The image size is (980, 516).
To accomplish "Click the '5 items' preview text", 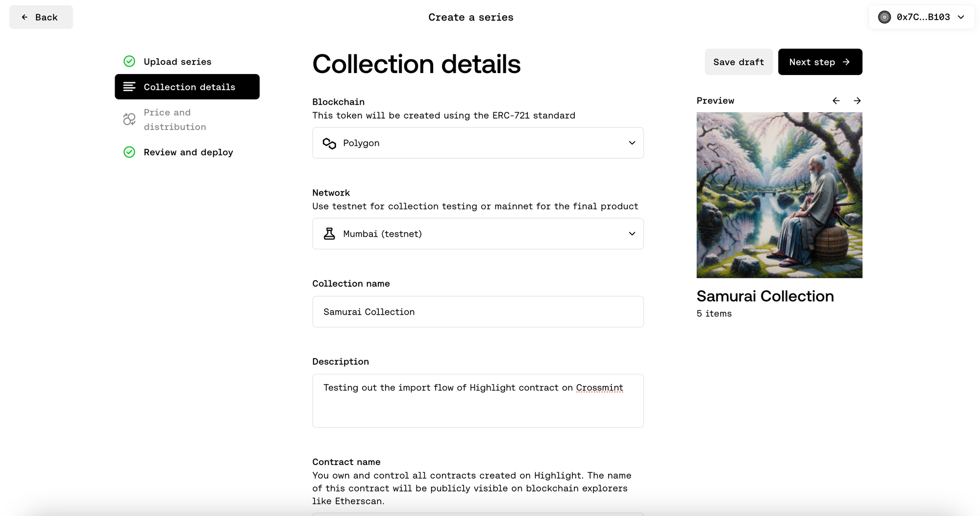I will click(x=714, y=314).
